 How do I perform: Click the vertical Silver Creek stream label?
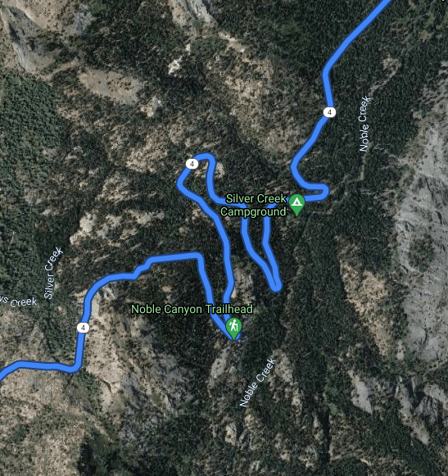53,273
